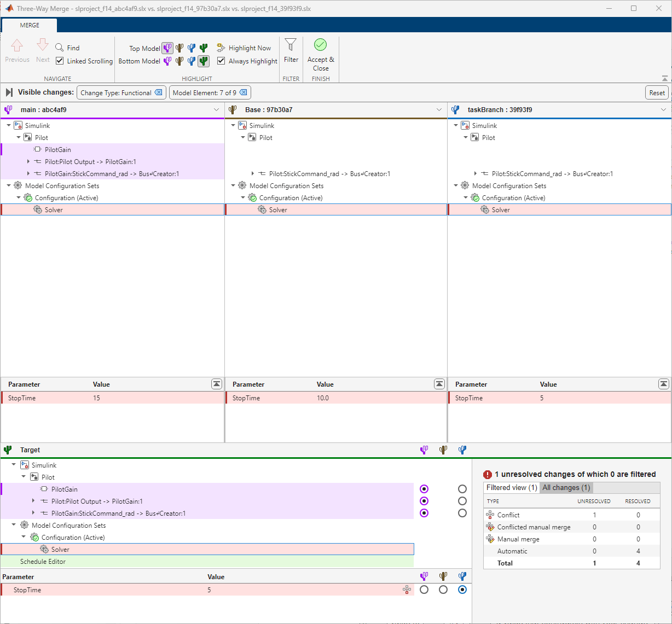Viewport: 672px width, 624px height.
Task: Select main branch radio for StopTime
Action: pos(424,590)
